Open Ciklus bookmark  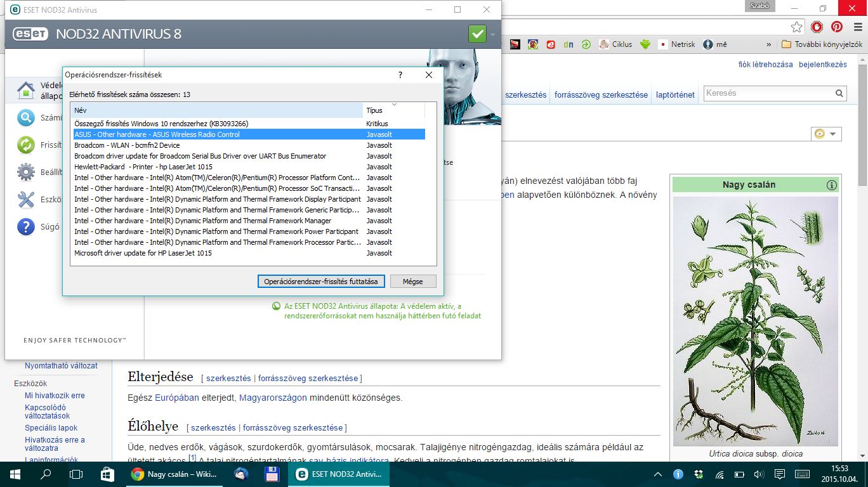click(615, 44)
